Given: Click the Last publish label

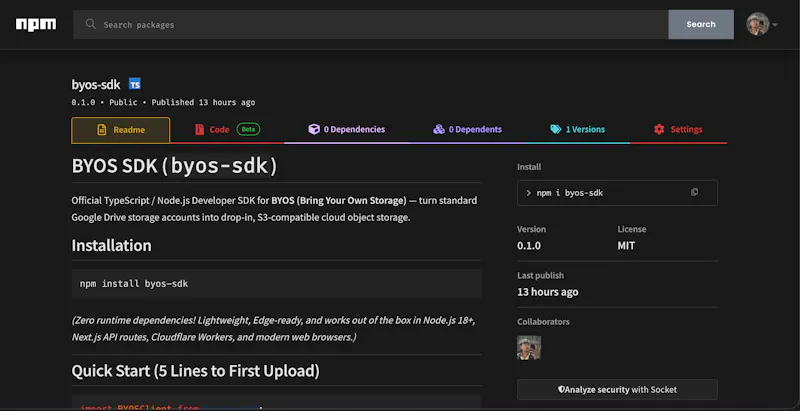Looking at the screenshot, I should pos(540,275).
